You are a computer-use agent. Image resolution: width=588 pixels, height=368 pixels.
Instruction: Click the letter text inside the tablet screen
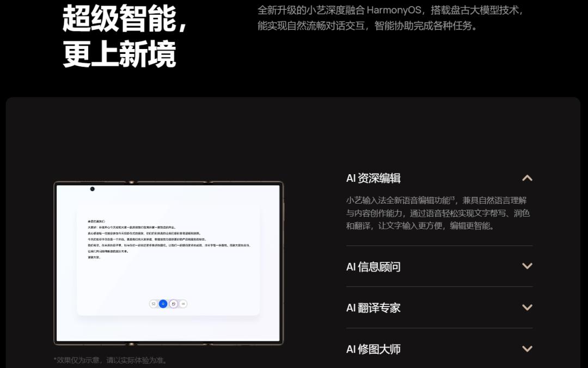tap(169, 239)
